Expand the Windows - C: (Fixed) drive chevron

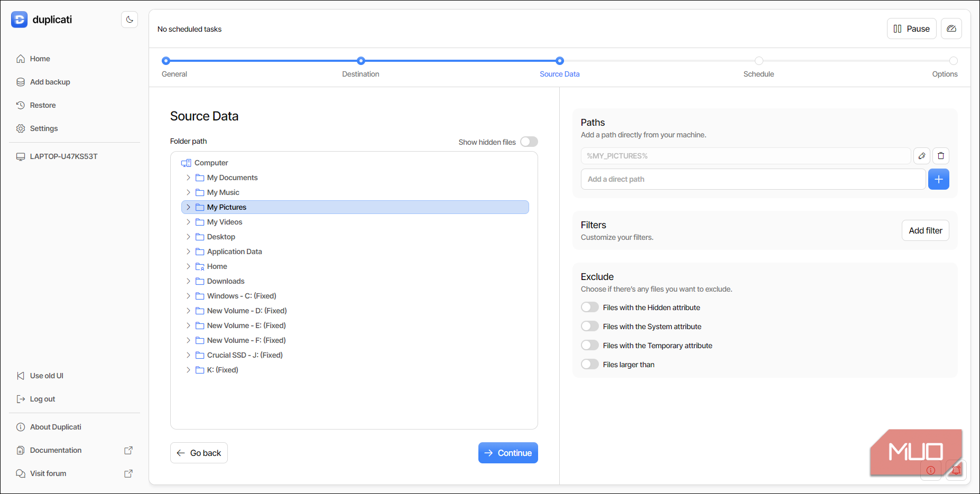pyautogui.click(x=188, y=296)
